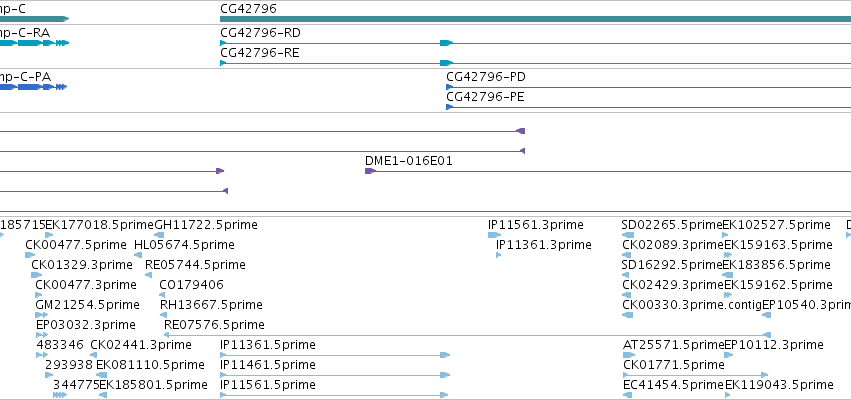Open the CG42796-RD transcript label
The image size is (851, 400).
[x=260, y=33]
